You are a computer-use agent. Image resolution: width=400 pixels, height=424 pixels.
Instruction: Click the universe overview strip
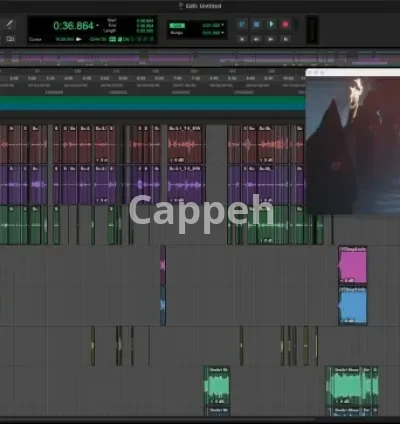(x=200, y=59)
